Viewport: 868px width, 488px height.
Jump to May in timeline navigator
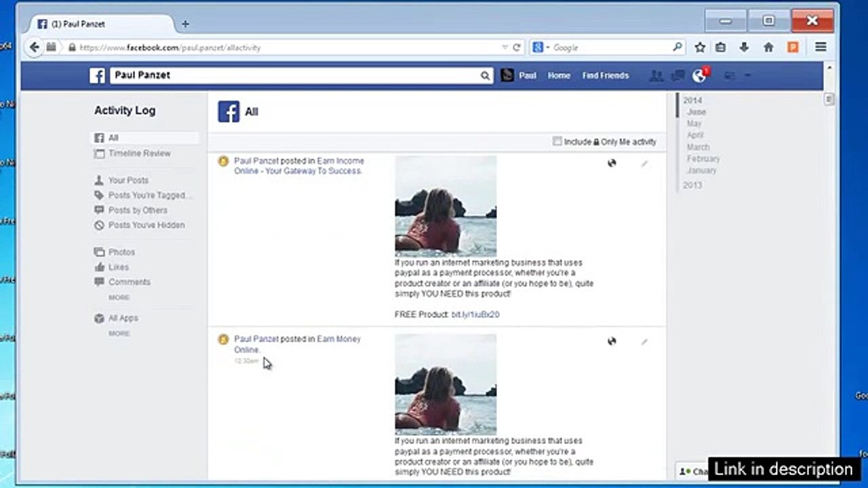click(694, 123)
